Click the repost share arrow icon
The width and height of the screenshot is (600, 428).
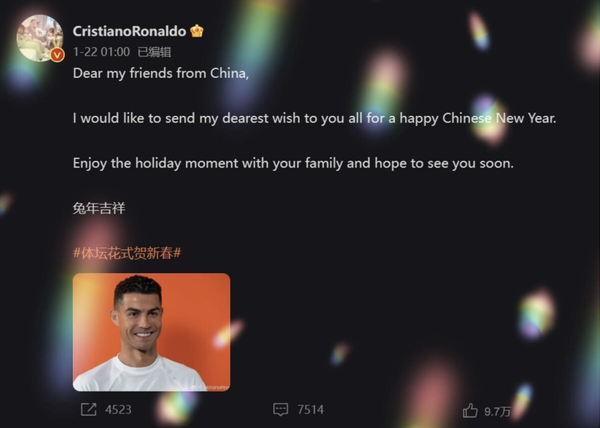click(x=88, y=409)
